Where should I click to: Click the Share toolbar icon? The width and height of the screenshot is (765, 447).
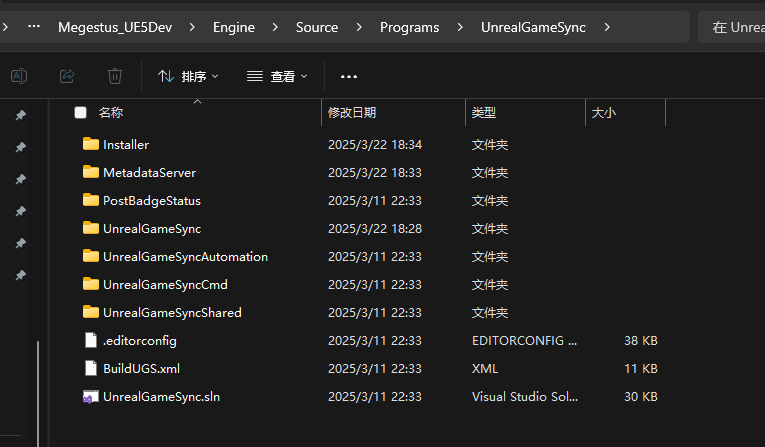[67, 76]
